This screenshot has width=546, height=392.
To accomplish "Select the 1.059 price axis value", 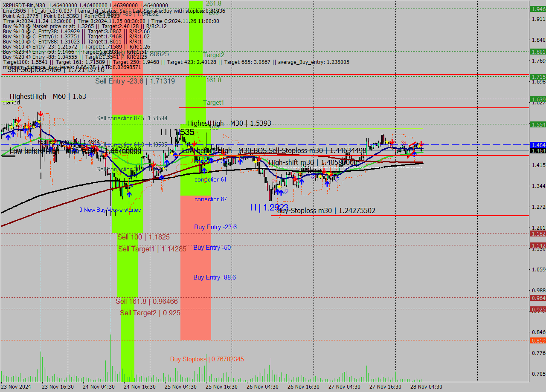I will point(538,269).
